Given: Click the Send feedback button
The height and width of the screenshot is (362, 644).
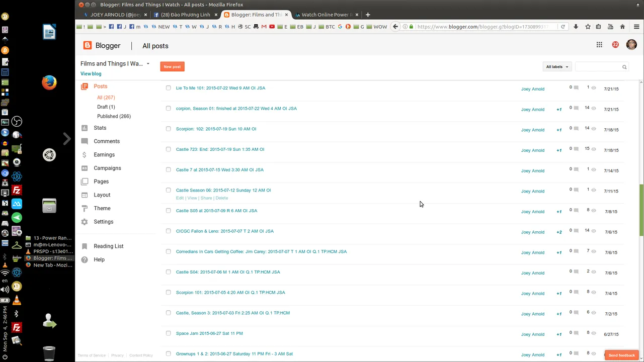Looking at the screenshot, I should (622, 355).
